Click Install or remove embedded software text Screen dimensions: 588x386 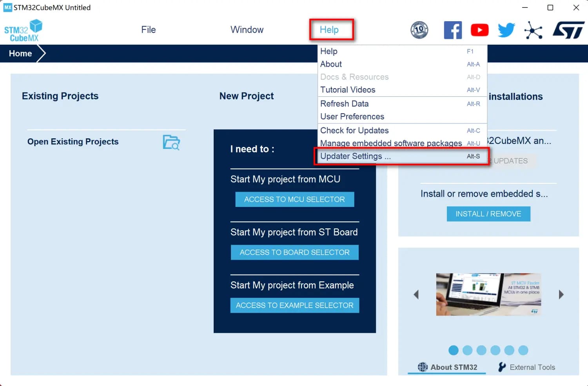[x=484, y=194]
